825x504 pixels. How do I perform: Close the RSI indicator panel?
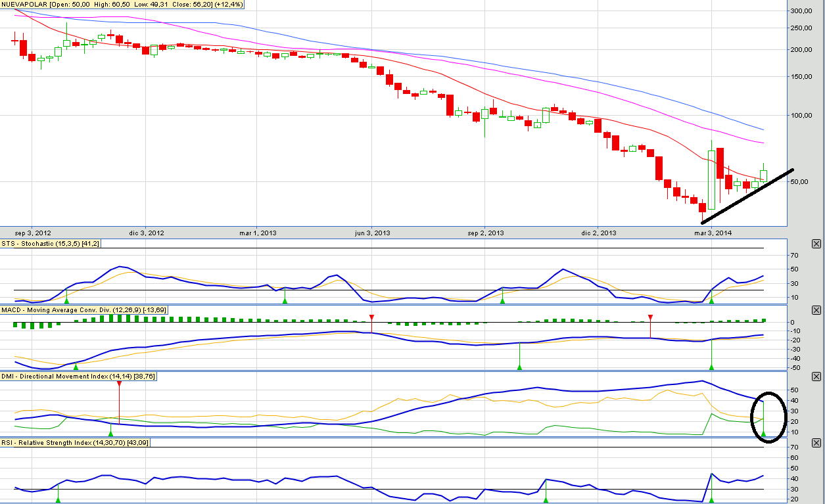coord(816,443)
